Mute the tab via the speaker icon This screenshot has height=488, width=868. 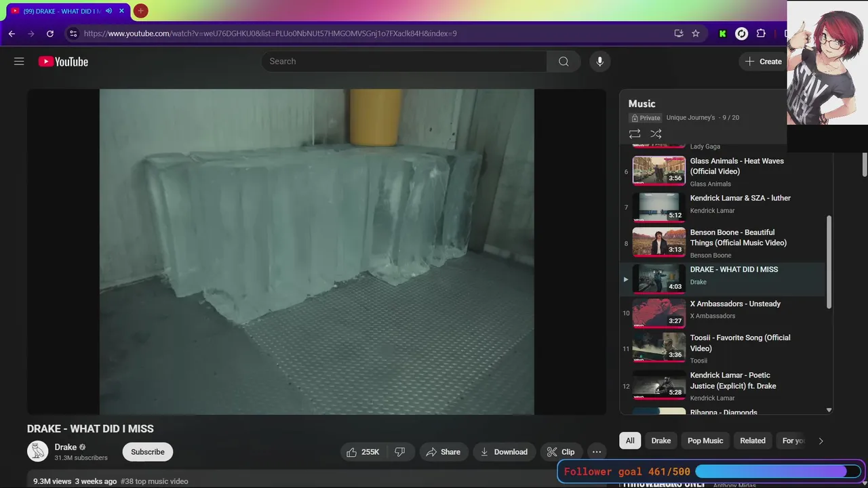[x=108, y=11]
